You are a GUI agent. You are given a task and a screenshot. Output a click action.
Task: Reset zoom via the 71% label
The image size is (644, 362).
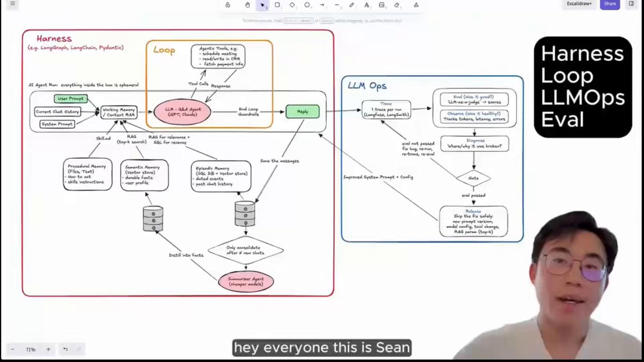31,349
